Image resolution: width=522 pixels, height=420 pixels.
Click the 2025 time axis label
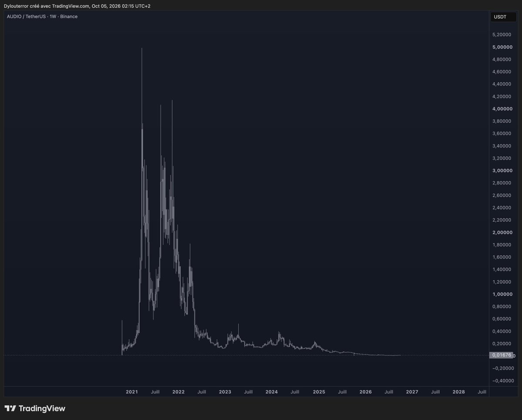[x=319, y=392]
